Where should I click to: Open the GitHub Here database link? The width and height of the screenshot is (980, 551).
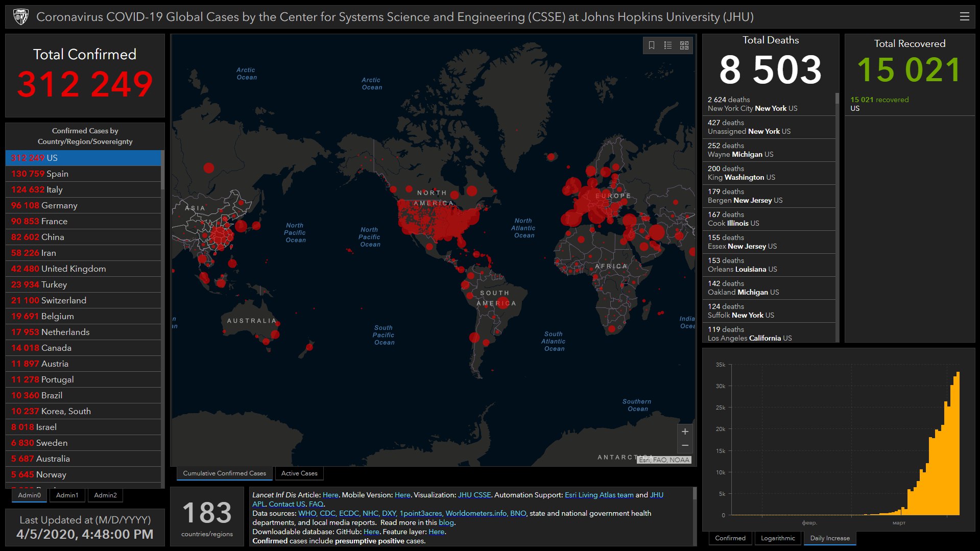coord(371,532)
